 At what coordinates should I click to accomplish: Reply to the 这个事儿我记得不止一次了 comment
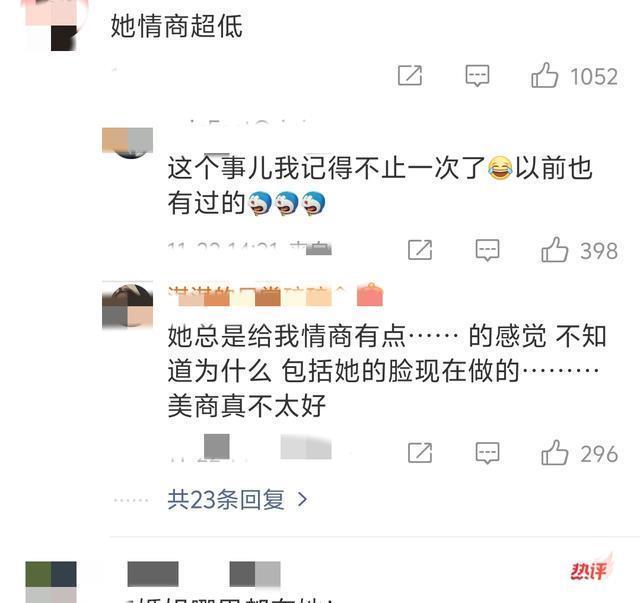[x=487, y=250]
